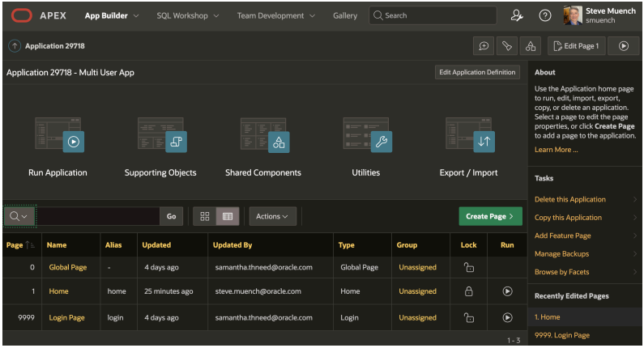This screenshot has width=644, height=348.
Task: Toggle the lock icon for Global Page
Action: click(x=469, y=267)
